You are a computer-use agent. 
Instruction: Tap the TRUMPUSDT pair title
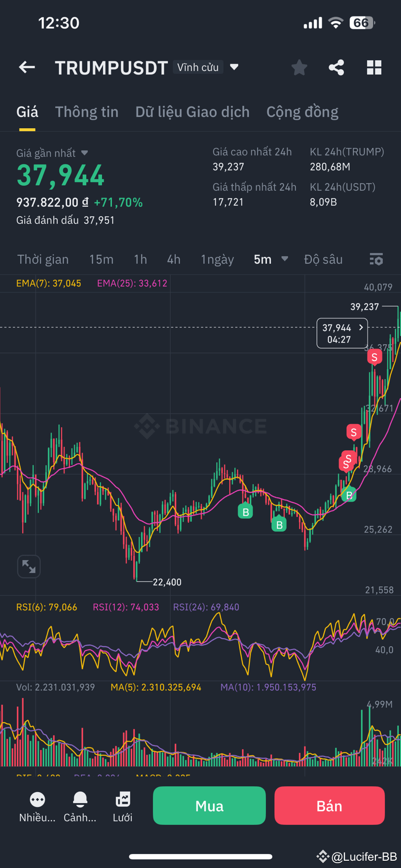pos(111,68)
